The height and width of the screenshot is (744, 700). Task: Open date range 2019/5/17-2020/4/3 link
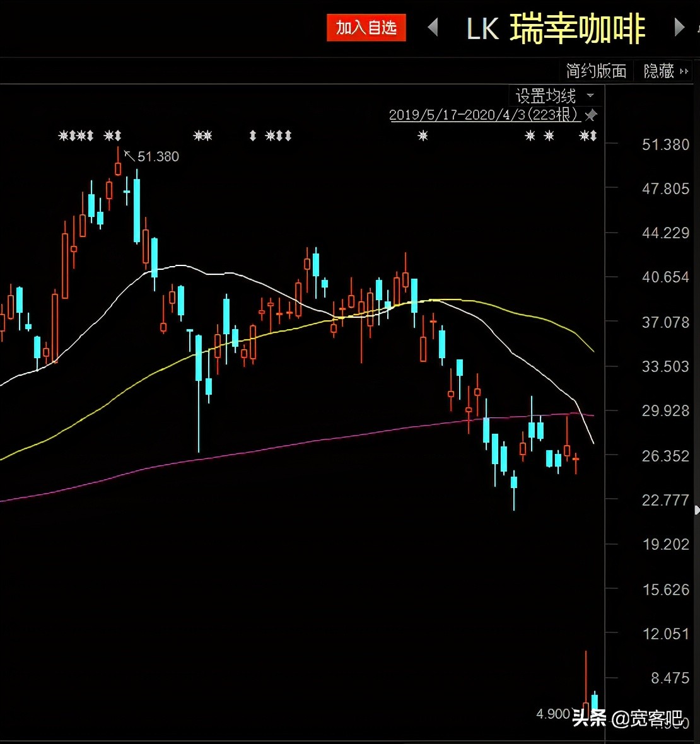(484, 115)
